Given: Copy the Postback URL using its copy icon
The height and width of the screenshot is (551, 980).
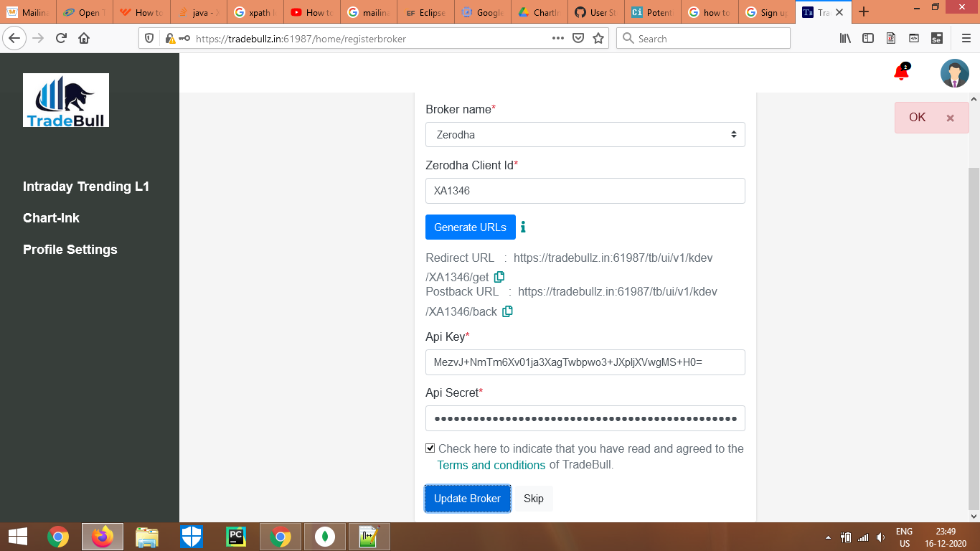Looking at the screenshot, I should pos(508,311).
